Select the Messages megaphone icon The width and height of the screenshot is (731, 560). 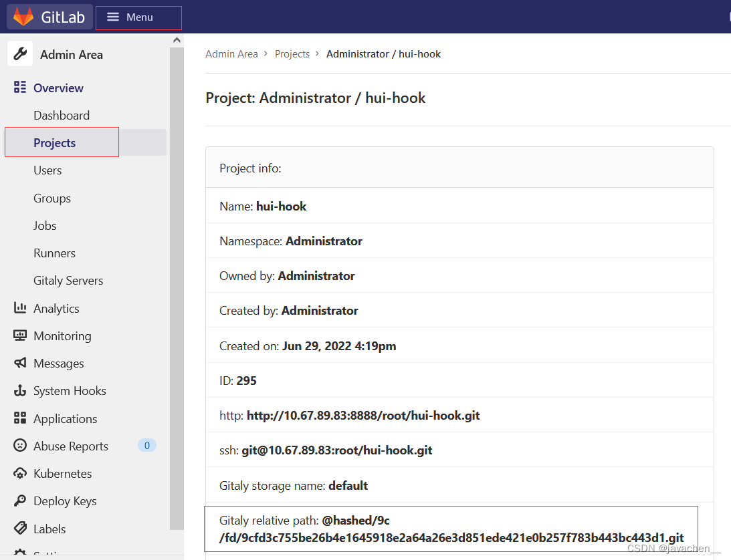(x=19, y=363)
